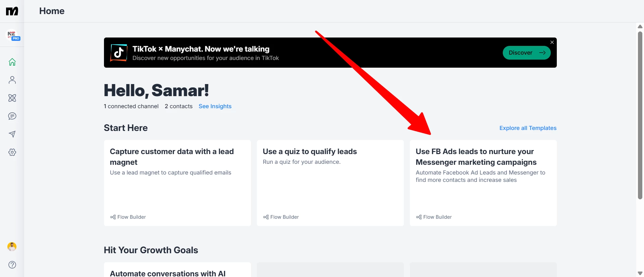The width and height of the screenshot is (644, 277).
Task: Open Live Chat sidebar icon
Action: tap(12, 116)
